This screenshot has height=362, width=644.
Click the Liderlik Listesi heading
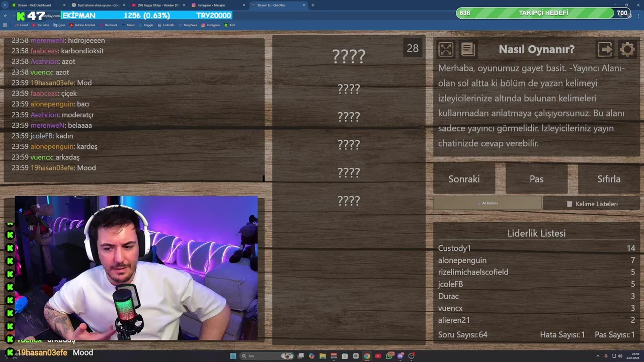[536, 233]
